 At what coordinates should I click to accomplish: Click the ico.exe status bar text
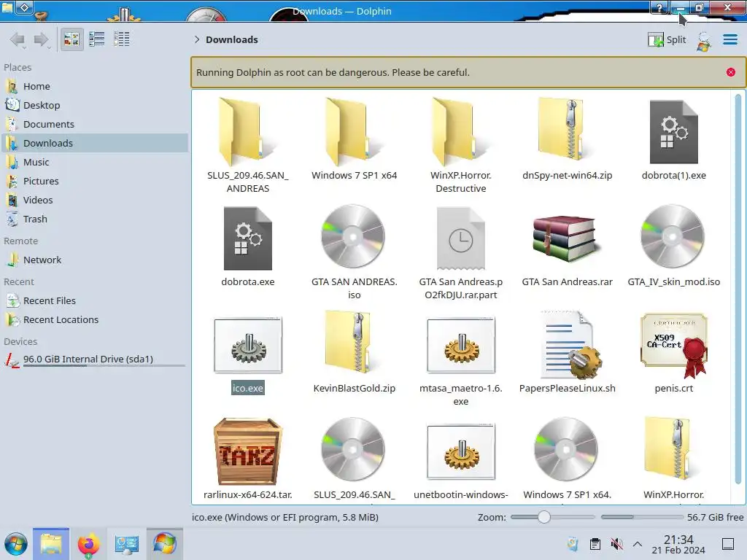tap(285, 517)
